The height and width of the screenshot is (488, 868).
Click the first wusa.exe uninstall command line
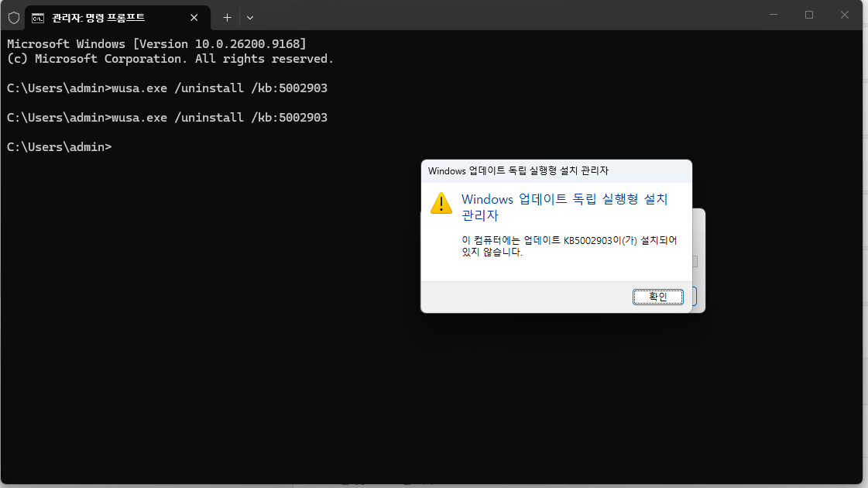(167, 88)
